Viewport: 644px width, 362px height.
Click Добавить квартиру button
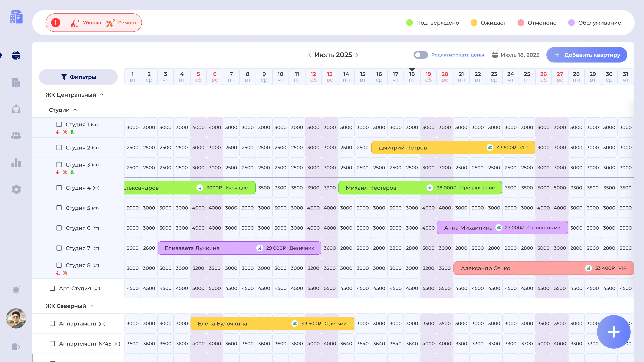point(586,55)
